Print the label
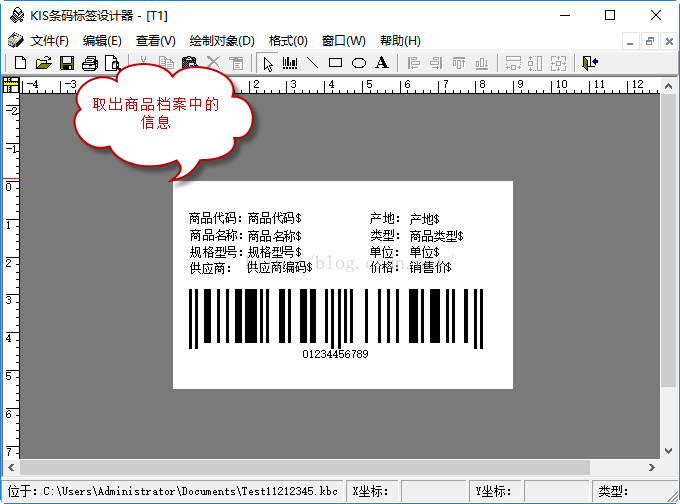Viewport: 680px width, 504px height. tap(90, 63)
